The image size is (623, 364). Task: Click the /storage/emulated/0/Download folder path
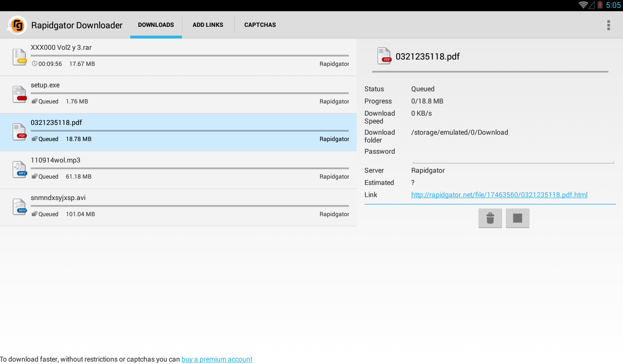(x=460, y=132)
